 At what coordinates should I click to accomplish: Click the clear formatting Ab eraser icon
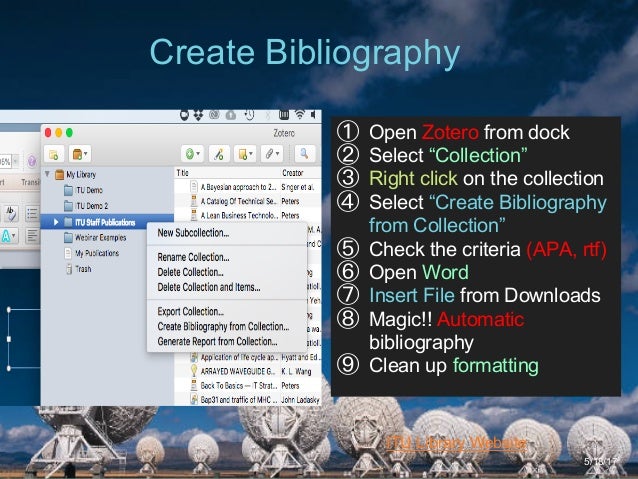click(x=11, y=213)
